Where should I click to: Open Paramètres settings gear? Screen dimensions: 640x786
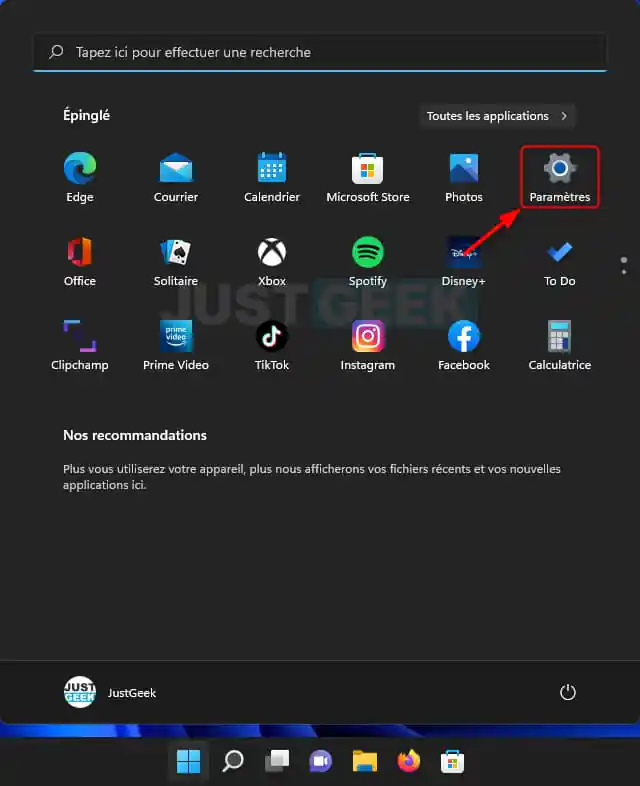pyautogui.click(x=560, y=177)
